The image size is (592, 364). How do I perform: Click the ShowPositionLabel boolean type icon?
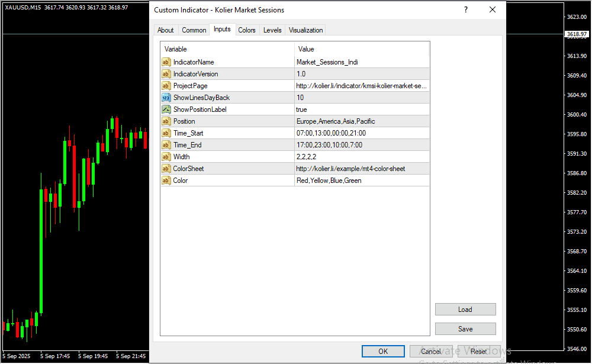point(166,109)
